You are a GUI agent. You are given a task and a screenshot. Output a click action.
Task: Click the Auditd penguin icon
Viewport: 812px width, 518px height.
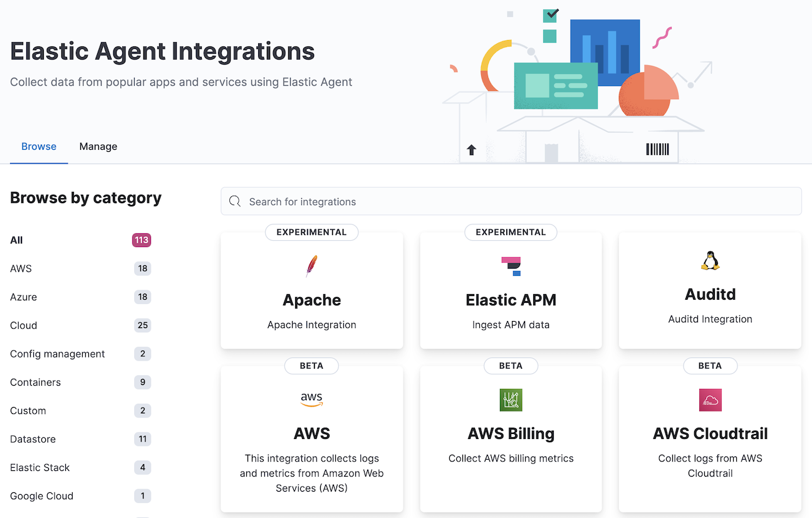click(x=710, y=260)
